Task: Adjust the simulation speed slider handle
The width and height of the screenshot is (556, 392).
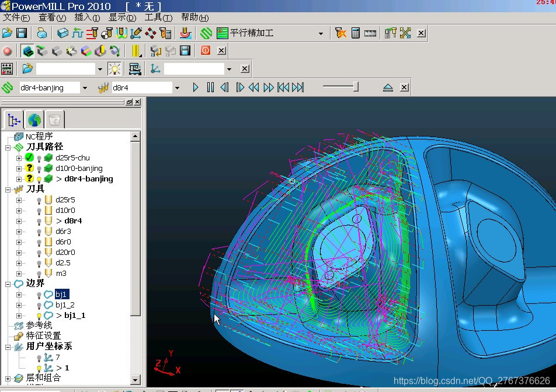Action: pyautogui.click(x=356, y=87)
